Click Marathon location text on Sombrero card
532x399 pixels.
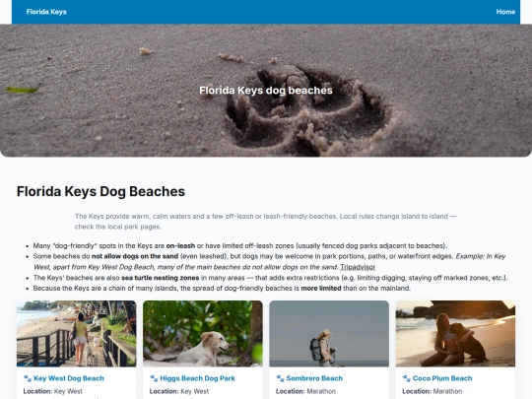pyautogui.click(x=321, y=391)
